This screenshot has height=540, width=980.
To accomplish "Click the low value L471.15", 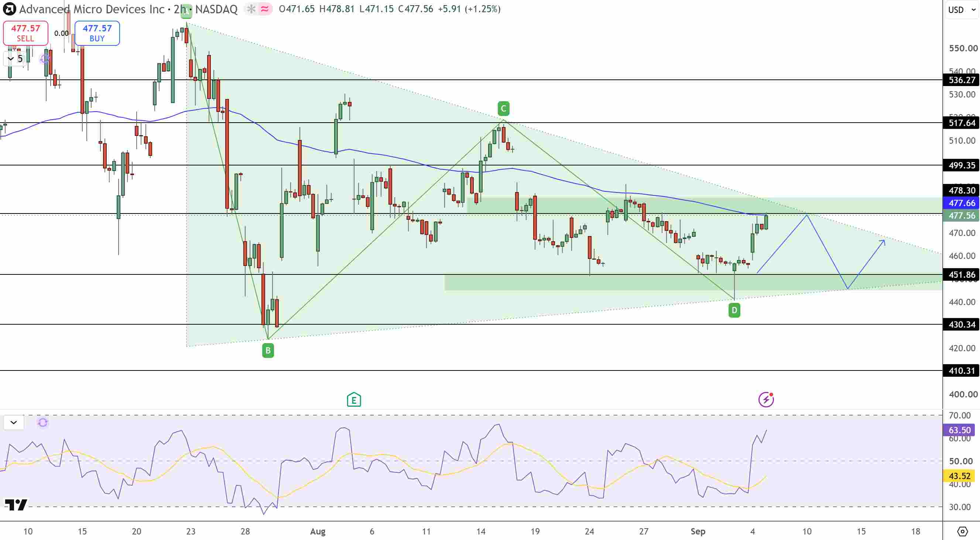I will pyautogui.click(x=377, y=9).
